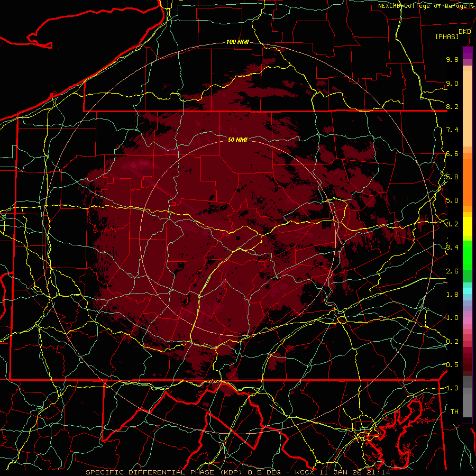Click the 9.0 value on the color scale

pyautogui.click(x=452, y=83)
